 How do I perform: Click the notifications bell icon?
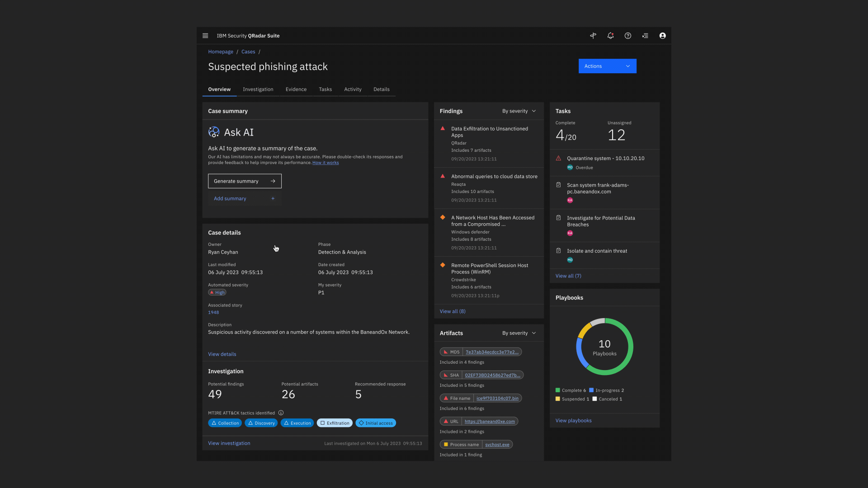coord(610,36)
